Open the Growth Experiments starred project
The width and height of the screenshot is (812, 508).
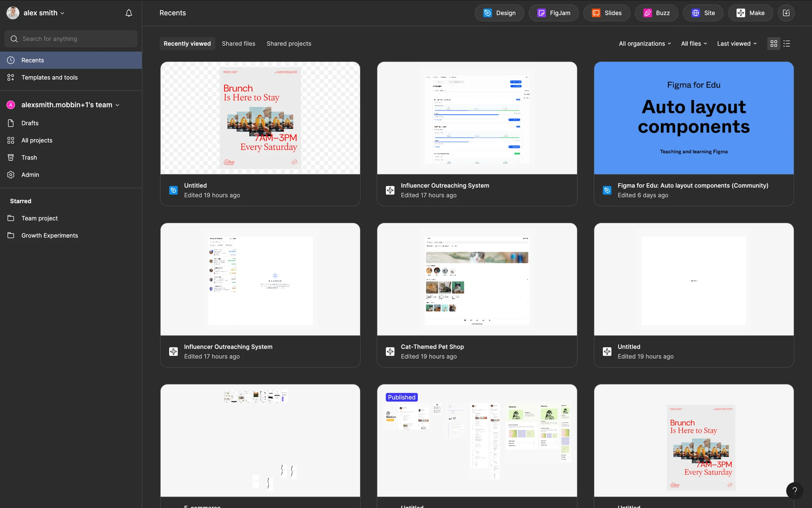coord(49,235)
